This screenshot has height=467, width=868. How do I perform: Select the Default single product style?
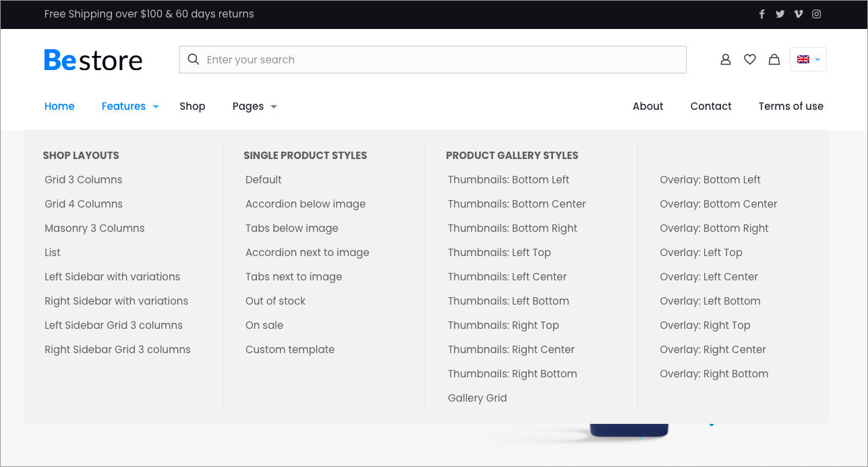264,179
